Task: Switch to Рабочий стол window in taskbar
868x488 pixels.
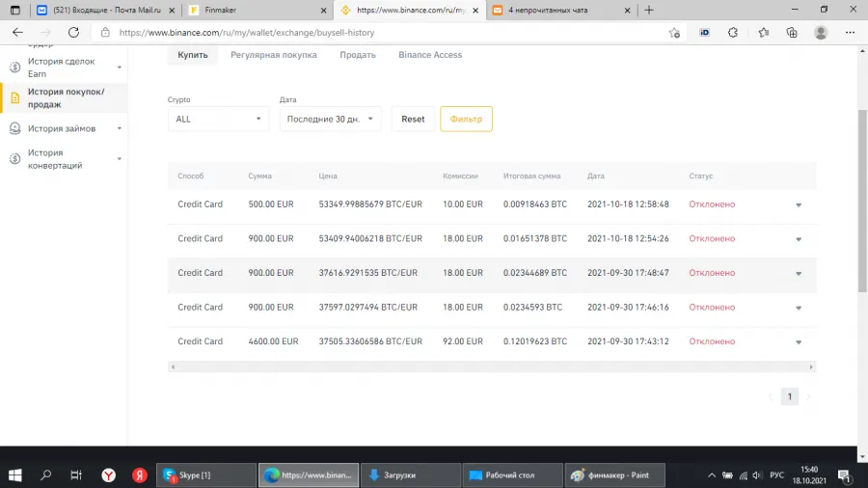Action: coord(512,474)
